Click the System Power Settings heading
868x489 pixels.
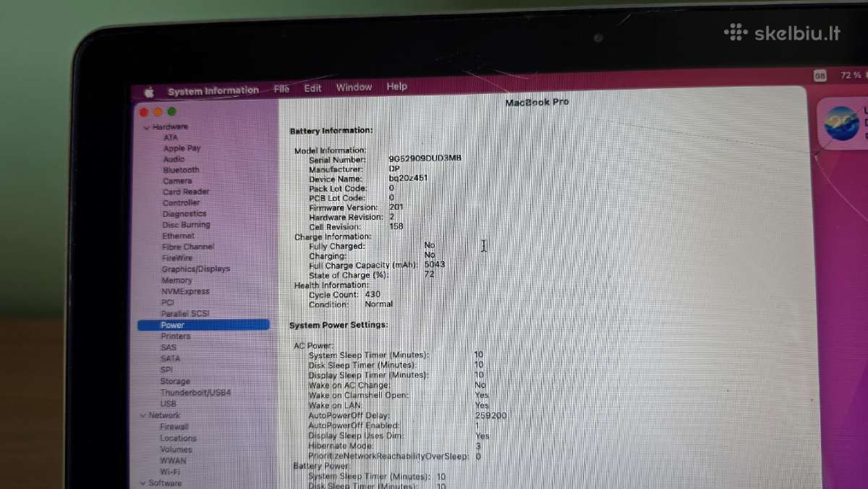point(339,326)
